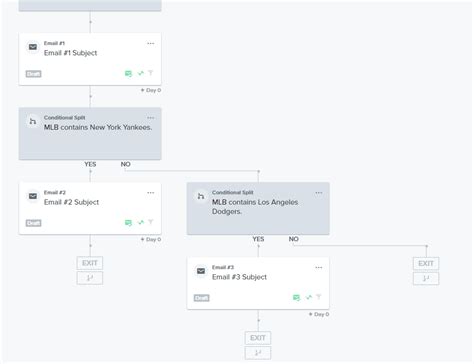Click the green analytics arrow icon on Email #2

[x=141, y=222]
